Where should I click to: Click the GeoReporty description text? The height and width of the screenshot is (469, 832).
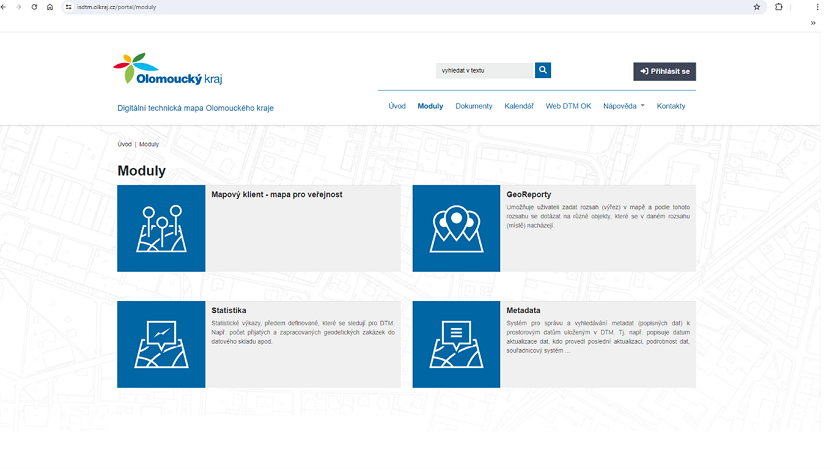point(598,216)
